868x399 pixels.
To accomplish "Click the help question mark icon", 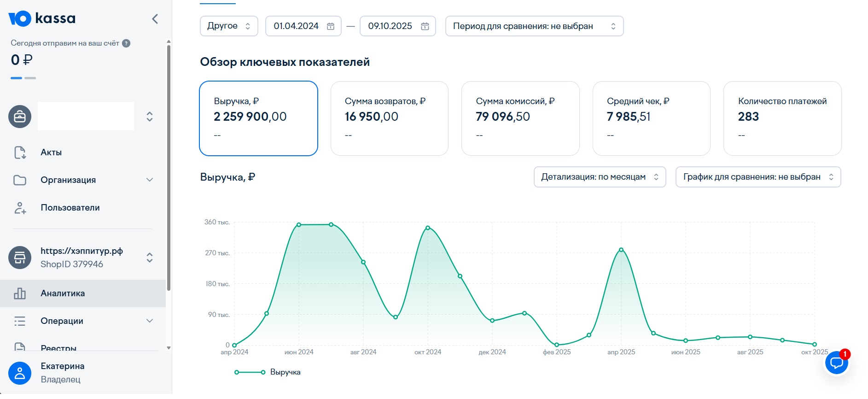I will pyautogui.click(x=126, y=43).
